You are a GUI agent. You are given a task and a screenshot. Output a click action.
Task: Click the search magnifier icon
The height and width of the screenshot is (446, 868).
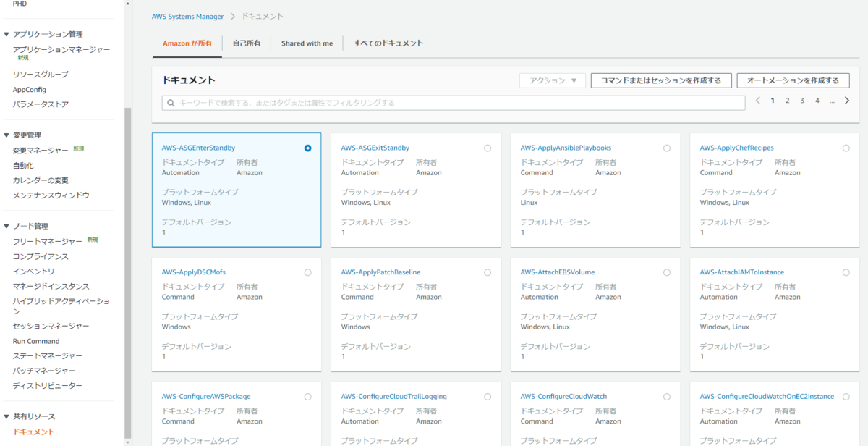click(171, 103)
